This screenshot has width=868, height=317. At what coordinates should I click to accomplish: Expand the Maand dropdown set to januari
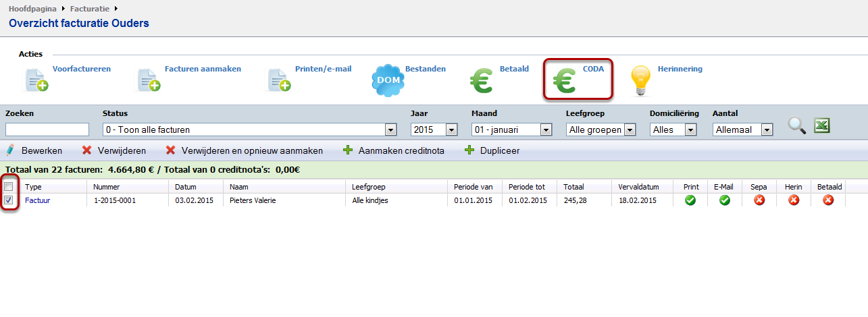(x=544, y=129)
